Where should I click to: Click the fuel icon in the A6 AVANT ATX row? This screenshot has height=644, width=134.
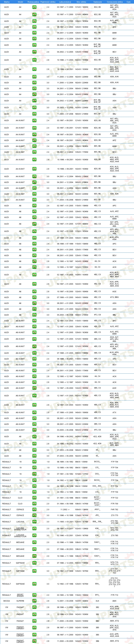click(x=34, y=412)
